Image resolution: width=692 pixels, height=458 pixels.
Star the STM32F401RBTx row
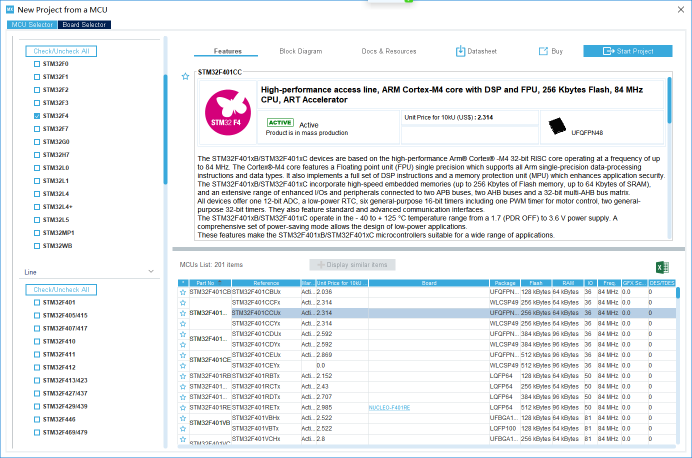tap(183, 376)
